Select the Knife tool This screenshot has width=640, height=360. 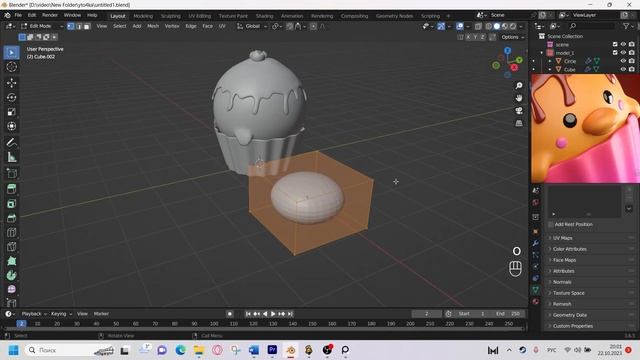(x=11, y=247)
